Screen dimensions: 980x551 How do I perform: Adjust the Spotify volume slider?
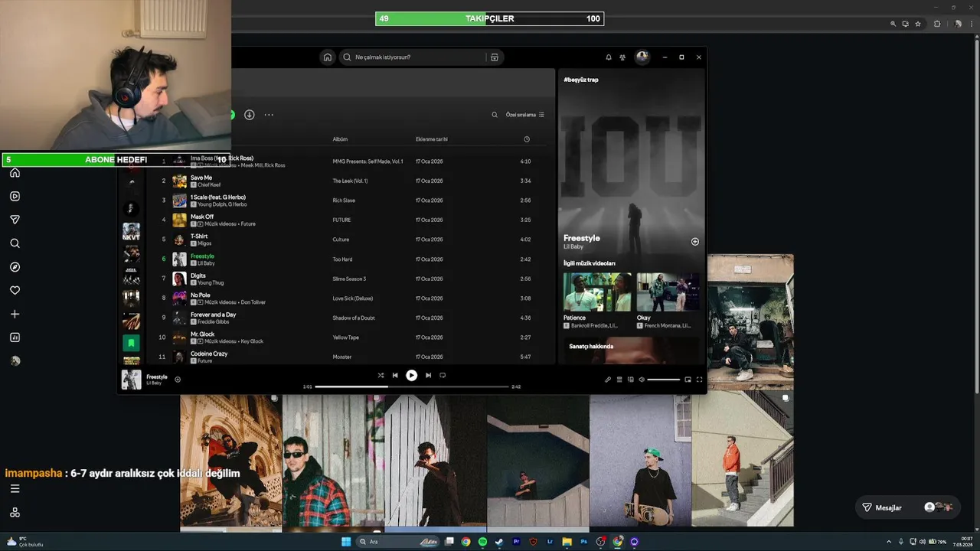664,380
